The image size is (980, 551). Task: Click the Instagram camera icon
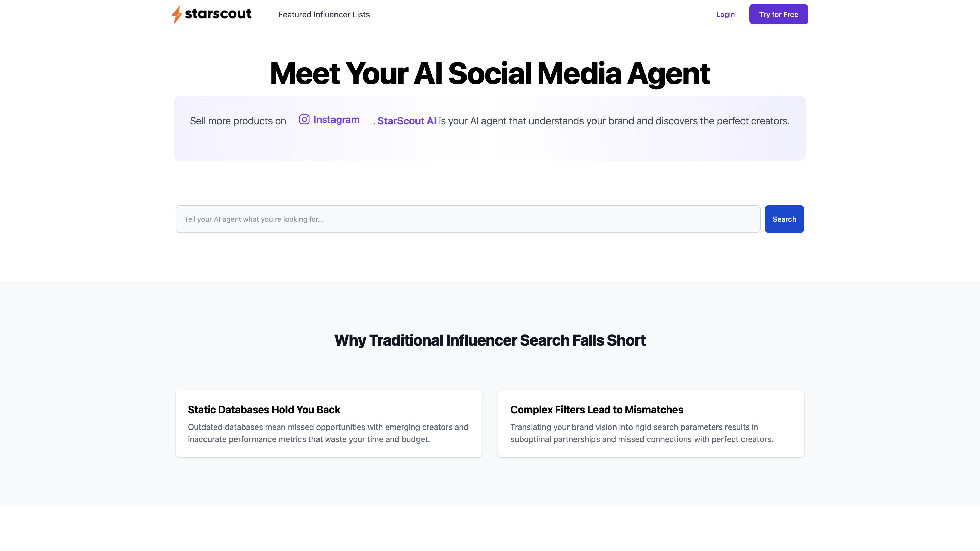coord(304,119)
